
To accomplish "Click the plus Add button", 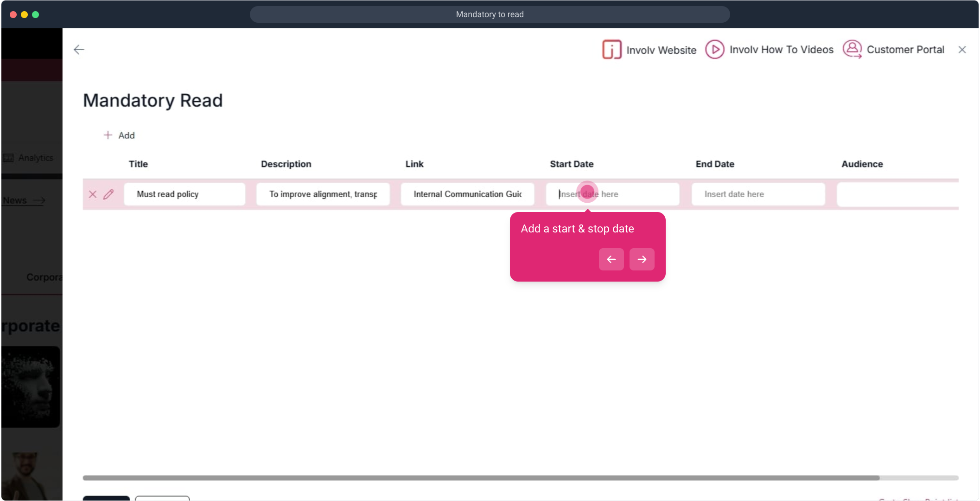I will (119, 135).
